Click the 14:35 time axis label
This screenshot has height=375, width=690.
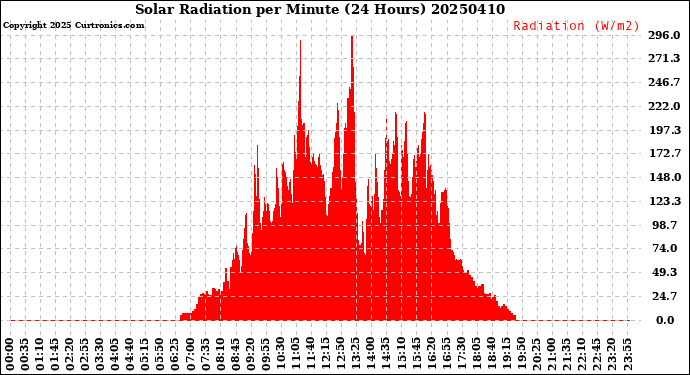(386, 355)
